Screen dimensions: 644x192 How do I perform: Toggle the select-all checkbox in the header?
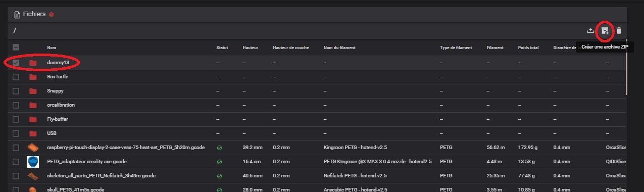click(16, 47)
